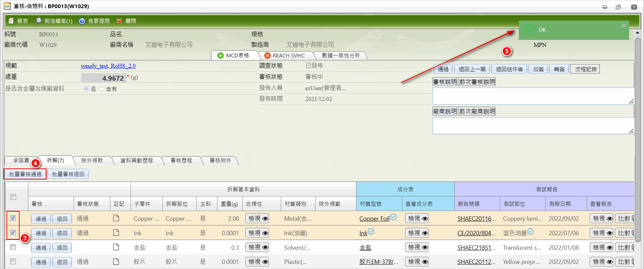644x269 pixels.
Task: Click inside the 廠商說明 text area
Action: [x=533, y=126]
